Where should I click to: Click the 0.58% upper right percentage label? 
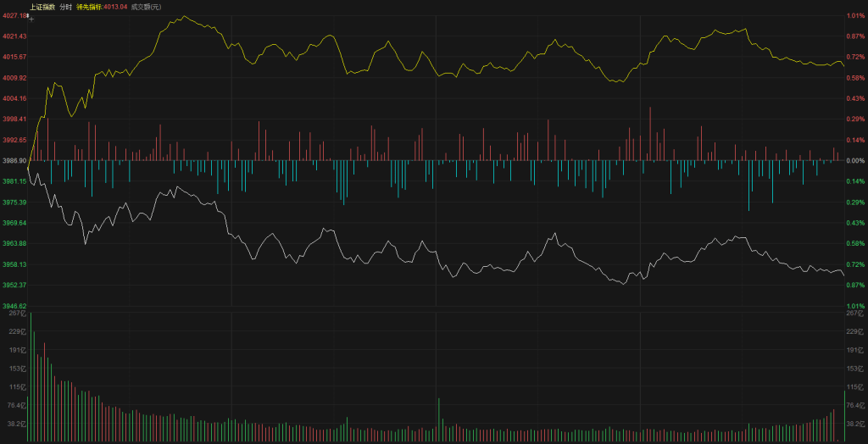coord(855,78)
